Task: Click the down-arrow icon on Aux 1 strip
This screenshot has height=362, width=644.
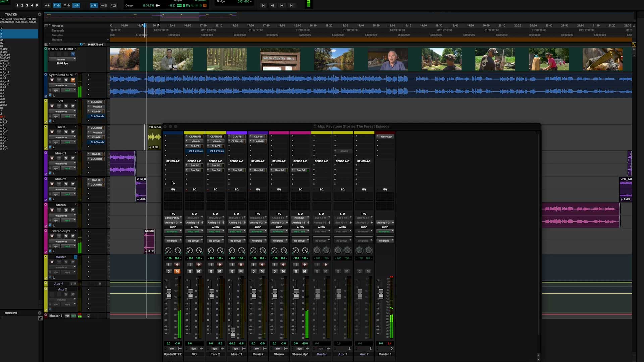Action: click(x=349, y=349)
